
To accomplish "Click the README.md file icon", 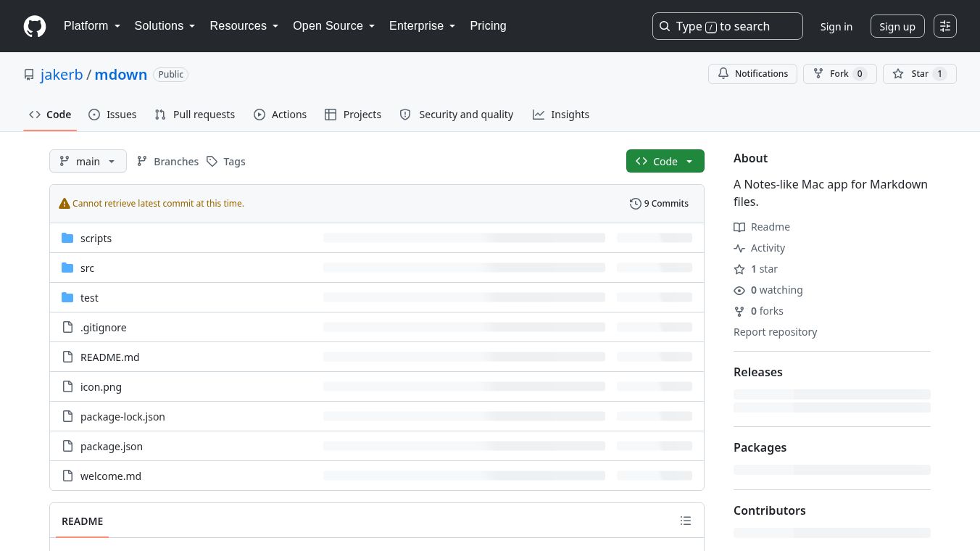I will (x=67, y=357).
